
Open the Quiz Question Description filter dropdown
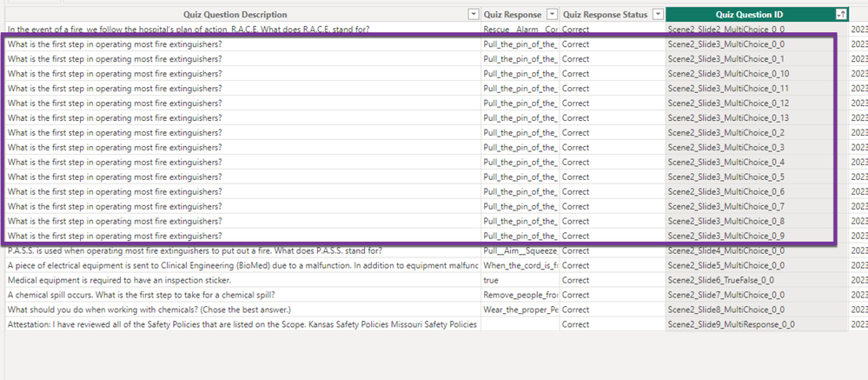click(x=474, y=15)
